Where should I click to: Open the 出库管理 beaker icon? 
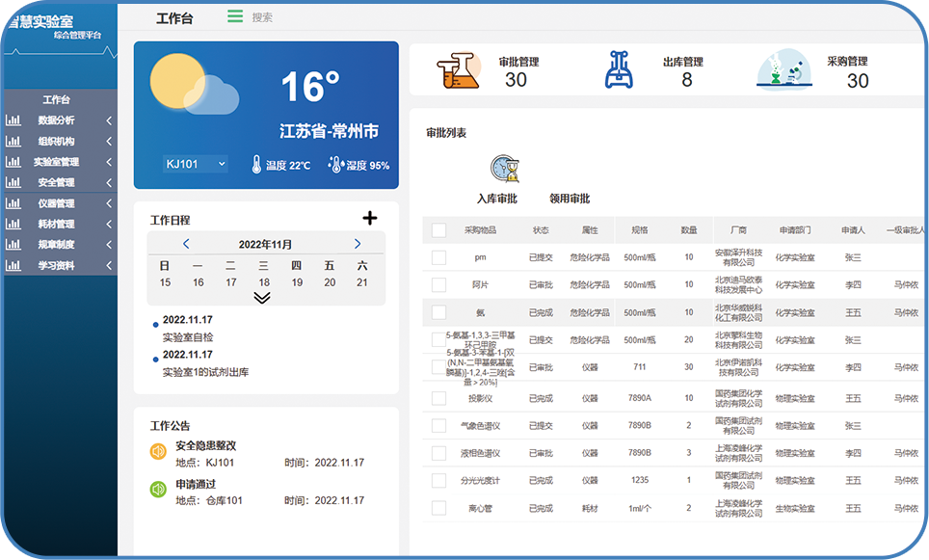pos(620,70)
